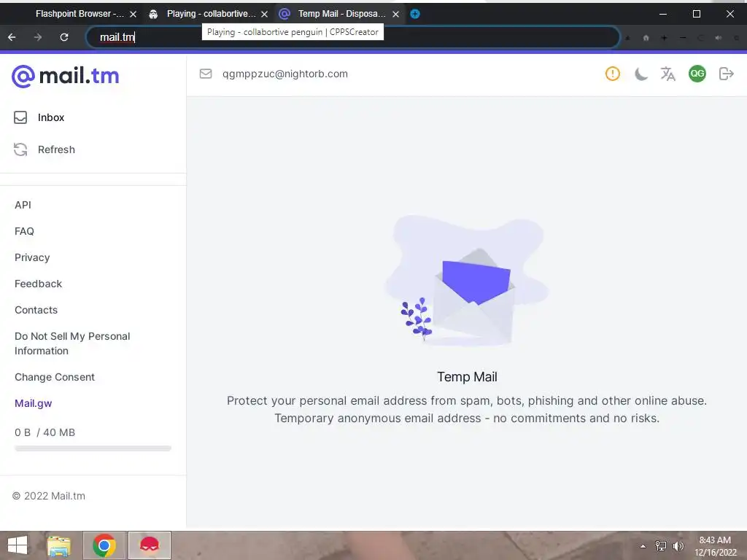This screenshot has height=560, width=747.
Task: Open the Privacy link
Action: [x=32, y=257]
